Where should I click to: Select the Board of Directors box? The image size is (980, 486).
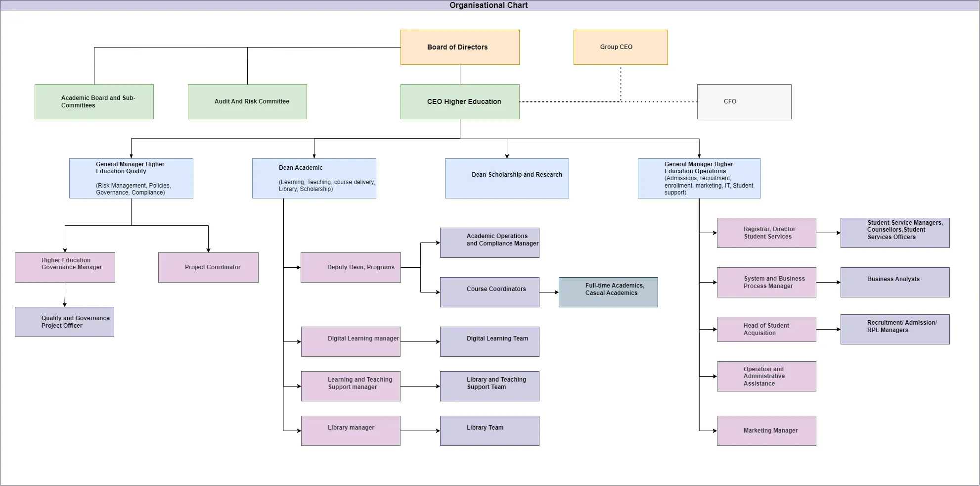[460, 47]
